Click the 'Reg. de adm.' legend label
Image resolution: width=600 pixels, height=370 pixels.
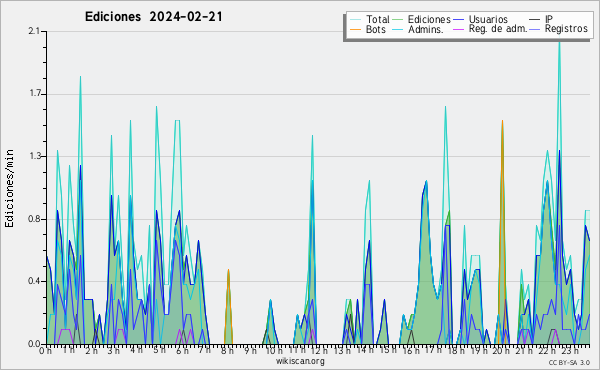[x=498, y=29]
